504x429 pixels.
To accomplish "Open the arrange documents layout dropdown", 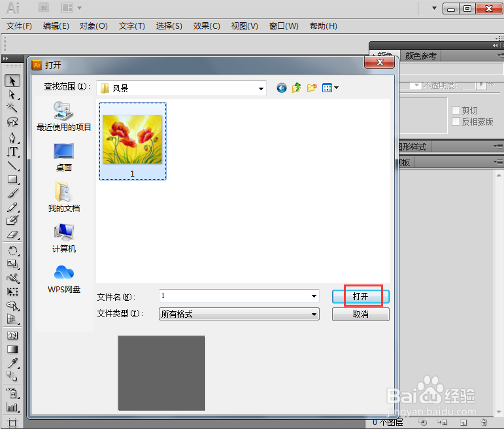I will (71, 8).
